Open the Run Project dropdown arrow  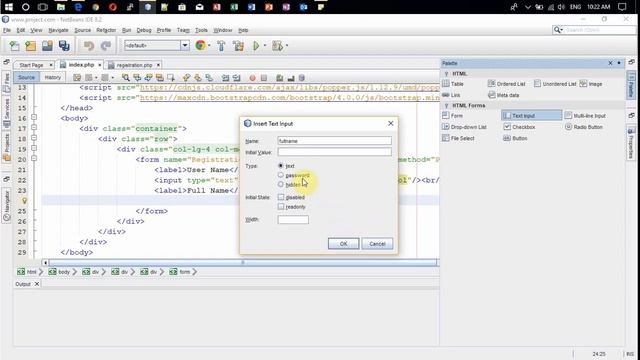[x=264, y=46]
